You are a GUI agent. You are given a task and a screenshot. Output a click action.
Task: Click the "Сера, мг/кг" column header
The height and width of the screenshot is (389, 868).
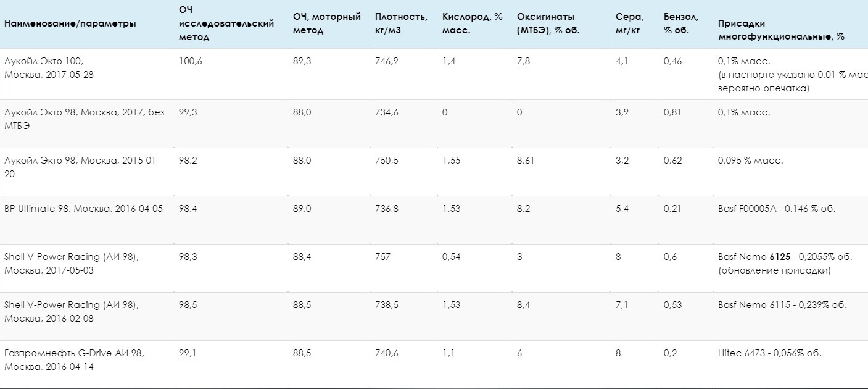point(627,23)
